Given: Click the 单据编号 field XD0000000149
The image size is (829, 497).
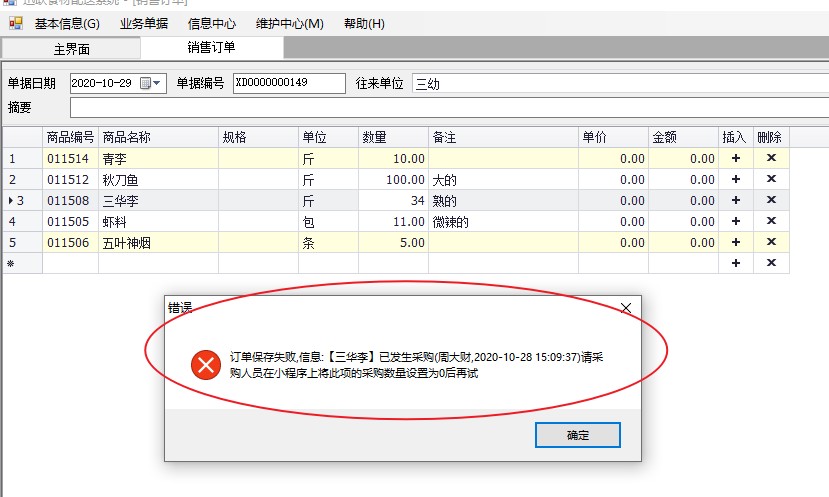Looking at the screenshot, I should click(x=289, y=83).
